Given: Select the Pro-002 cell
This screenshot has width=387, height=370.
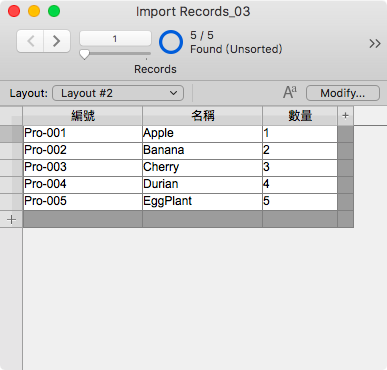Looking at the screenshot, I should (83, 150).
